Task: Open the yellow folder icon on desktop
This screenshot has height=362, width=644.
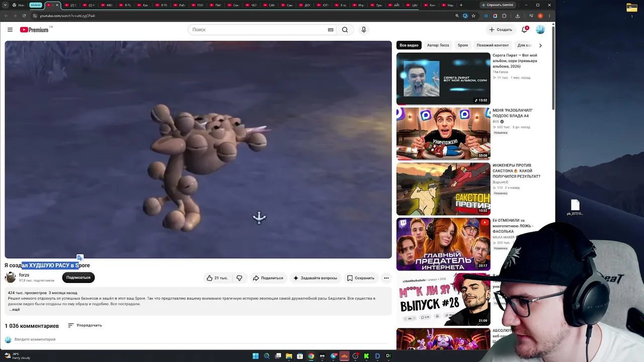Action: pos(632,8)
